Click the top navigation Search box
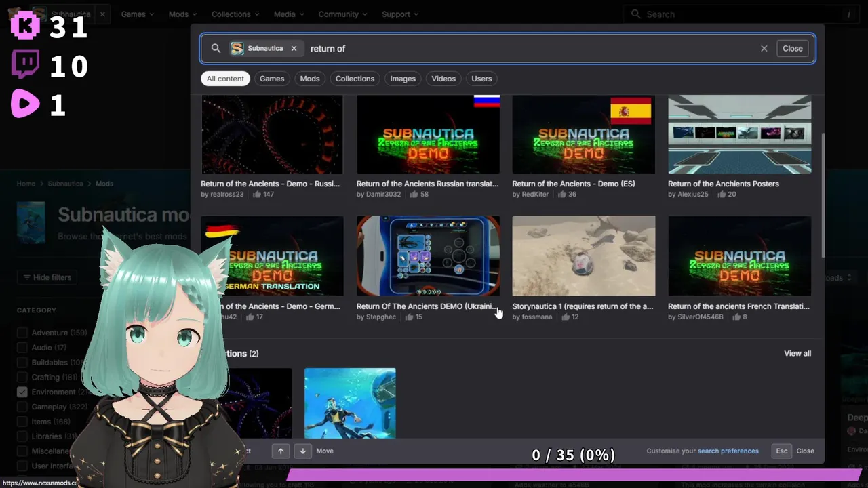The image size is (868, 488). [741, 14]
